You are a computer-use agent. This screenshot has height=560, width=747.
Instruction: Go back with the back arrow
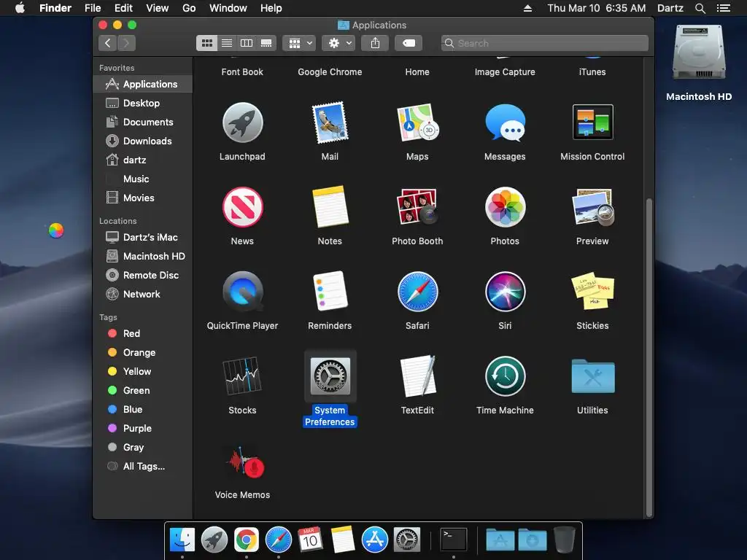click(x=108, y=43)
